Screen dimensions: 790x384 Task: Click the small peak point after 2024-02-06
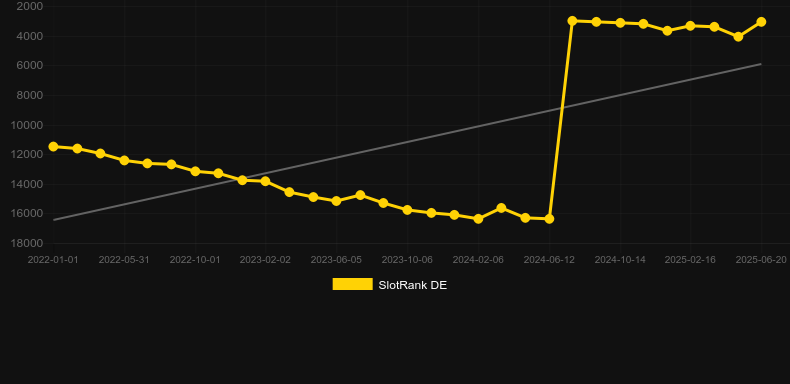pos(501,208)
